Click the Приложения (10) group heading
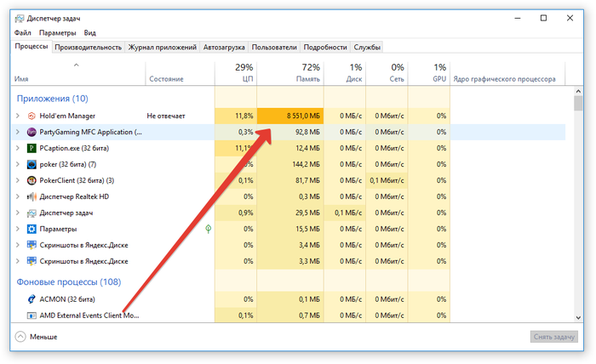 [x=53, y=99]
